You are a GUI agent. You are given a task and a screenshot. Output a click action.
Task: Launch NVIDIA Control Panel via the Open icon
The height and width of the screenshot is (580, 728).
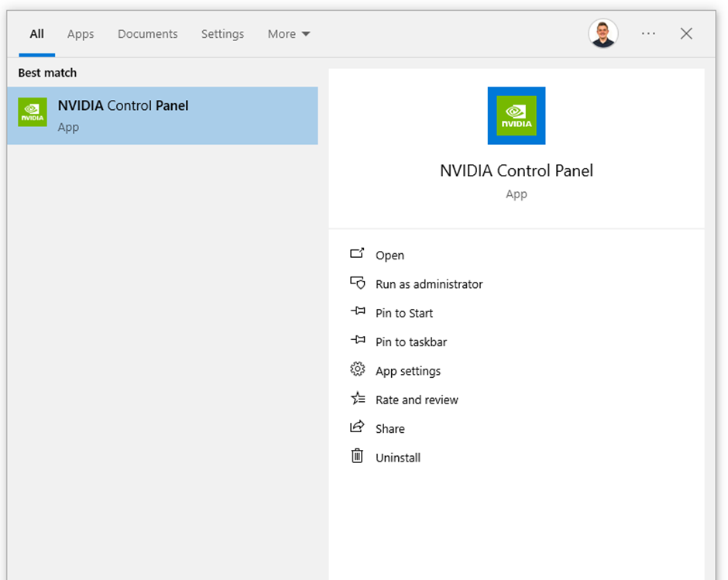click(357, 253)
